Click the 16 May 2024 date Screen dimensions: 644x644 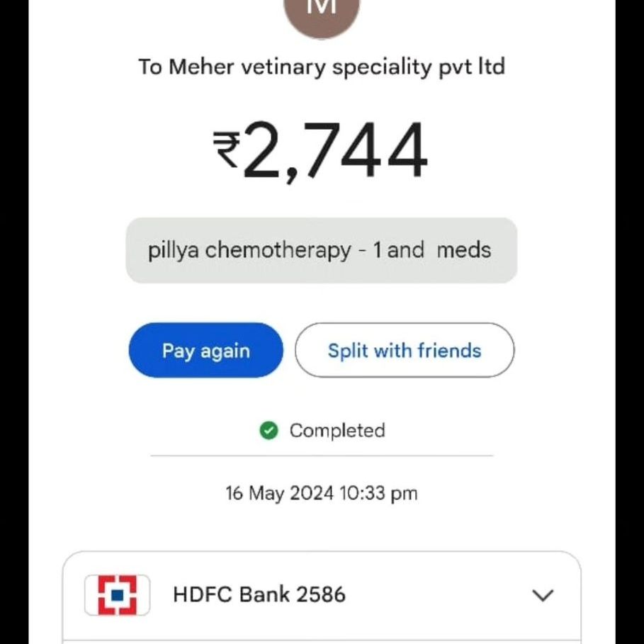point(279,493)
